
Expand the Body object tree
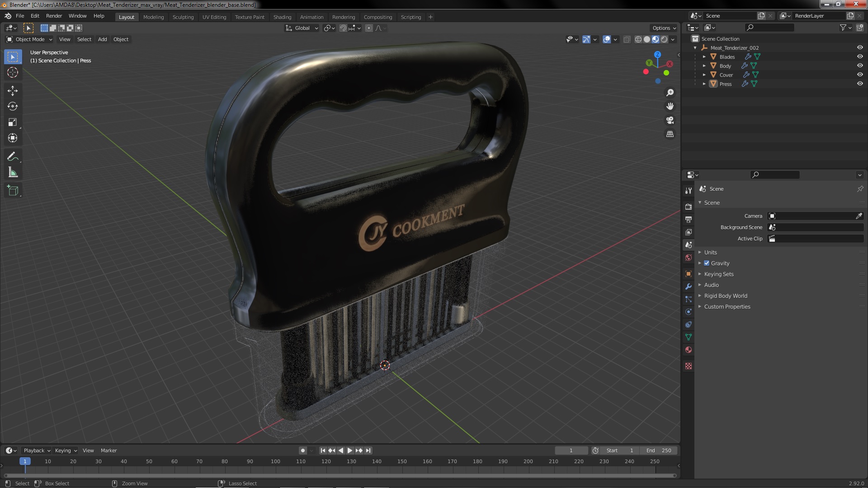pyautogui.click(x=704, y=66)
